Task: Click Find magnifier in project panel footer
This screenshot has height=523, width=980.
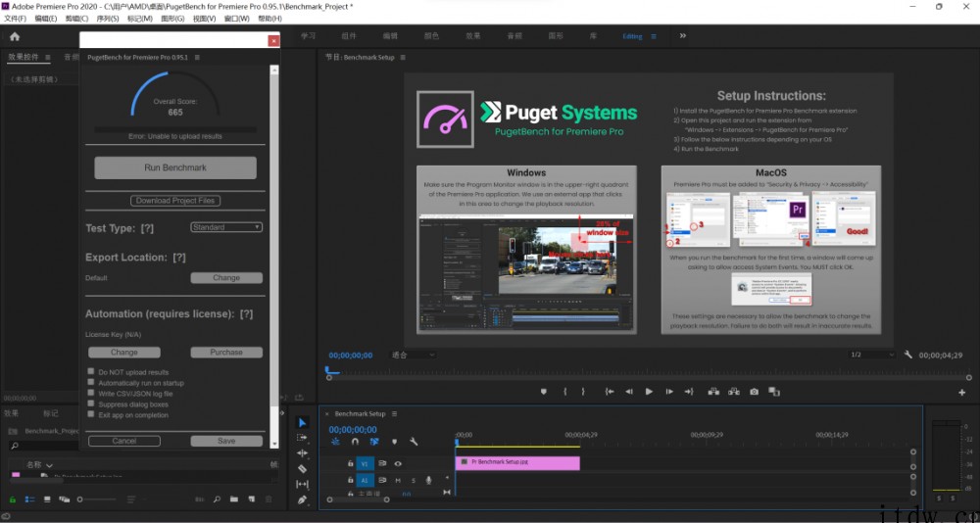Action: (x=217, y=499)
